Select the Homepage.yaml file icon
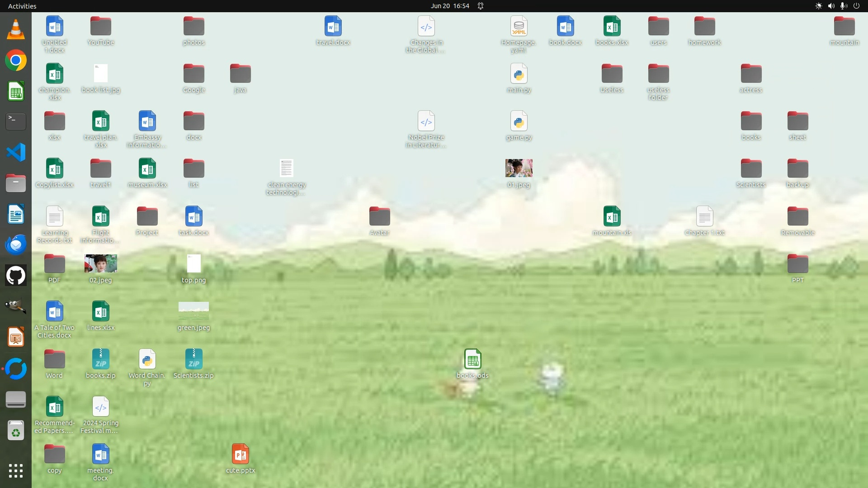Viewport: 868px width, 488px height. coord(519,27)
